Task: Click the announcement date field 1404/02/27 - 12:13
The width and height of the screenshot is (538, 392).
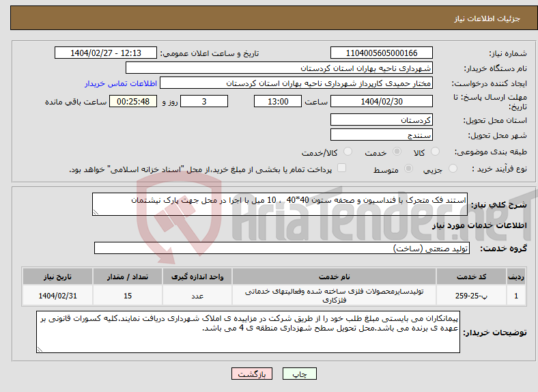Action: click(106, 53)
